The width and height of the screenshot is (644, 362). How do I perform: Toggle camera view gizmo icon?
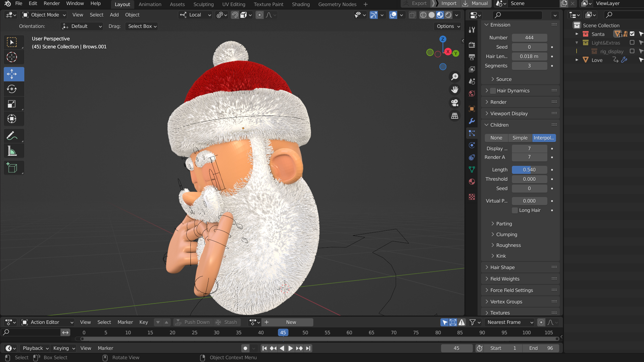(x=454, y=103)
